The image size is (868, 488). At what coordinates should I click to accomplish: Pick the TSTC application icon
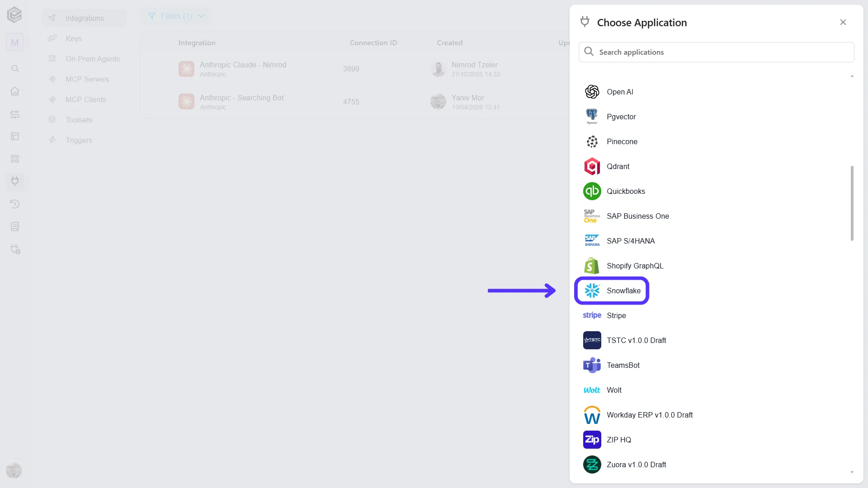[x=592, y=340]
